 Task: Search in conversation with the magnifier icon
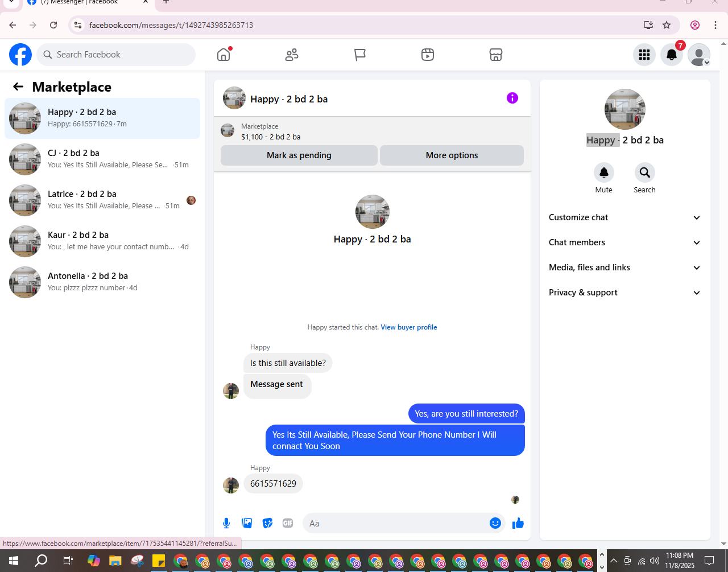point(644,172)
